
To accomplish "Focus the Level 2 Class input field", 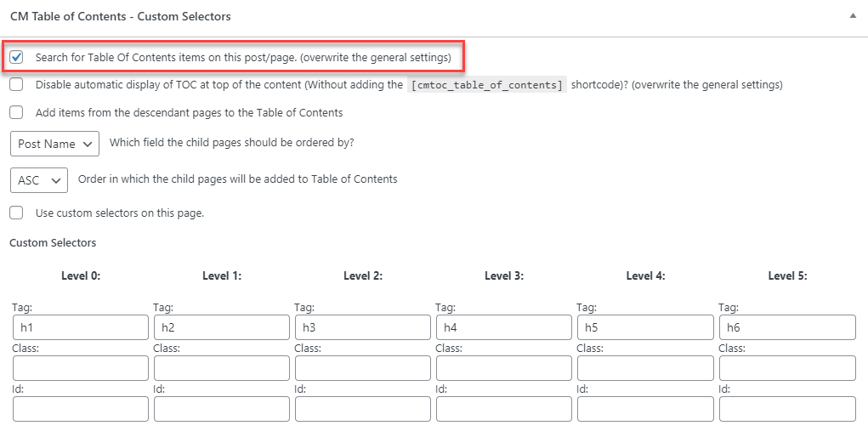I will click(x=363, y=368).
